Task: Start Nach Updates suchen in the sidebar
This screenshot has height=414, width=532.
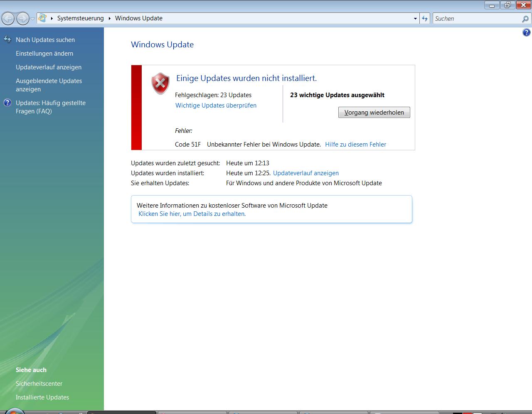Action: click(x=45, y=40)
